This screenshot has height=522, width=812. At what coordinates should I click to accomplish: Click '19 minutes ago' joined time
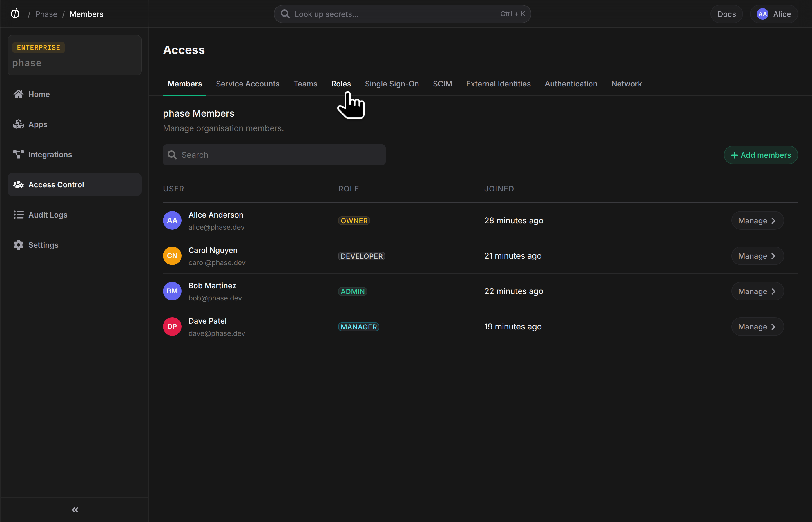click(x=513, y=327)
